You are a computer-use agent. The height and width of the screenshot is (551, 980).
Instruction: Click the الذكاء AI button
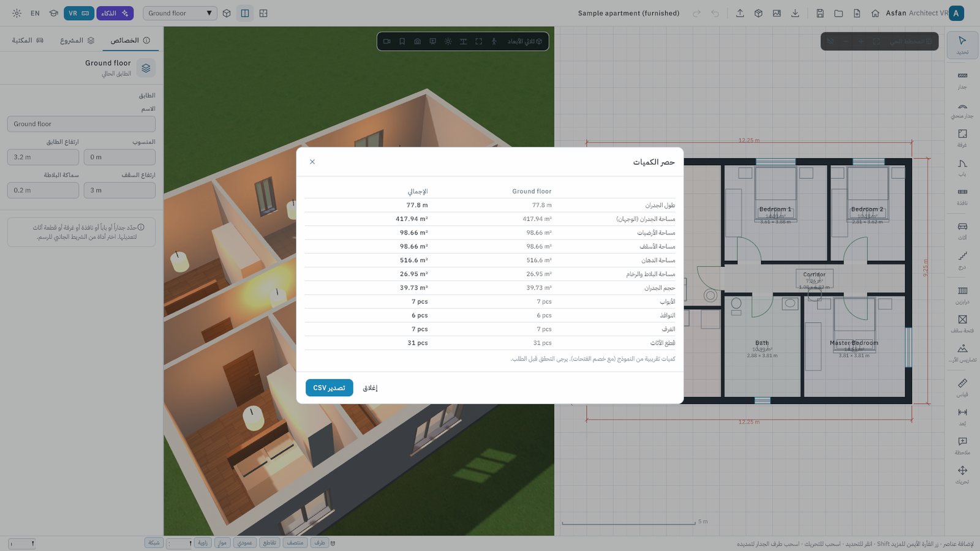[115, 13]
